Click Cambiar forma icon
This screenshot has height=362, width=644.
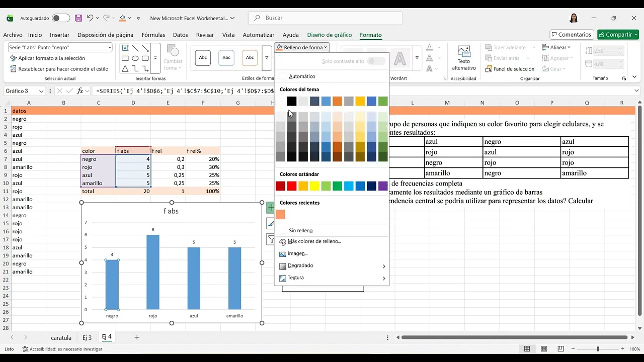[173, 58]
